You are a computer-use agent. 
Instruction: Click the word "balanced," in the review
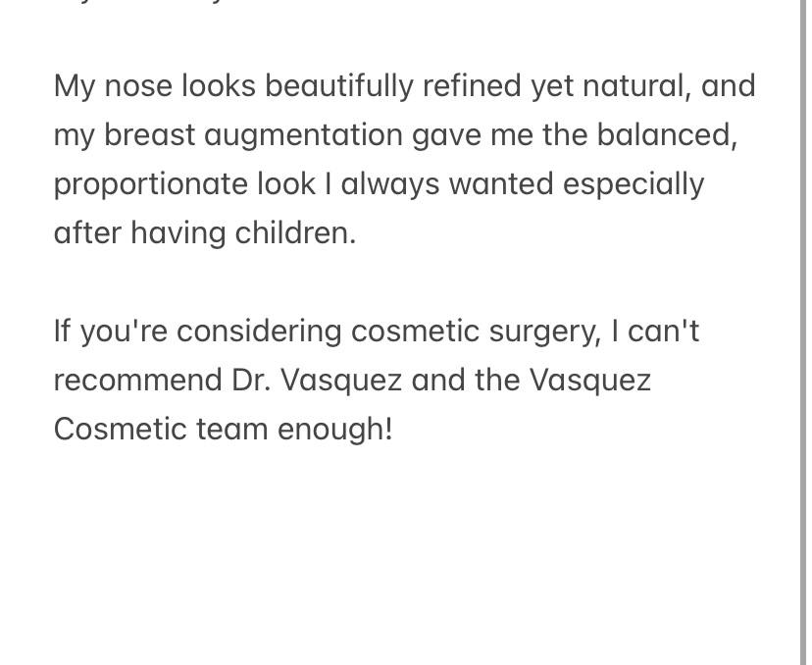[x=667, y=135]
